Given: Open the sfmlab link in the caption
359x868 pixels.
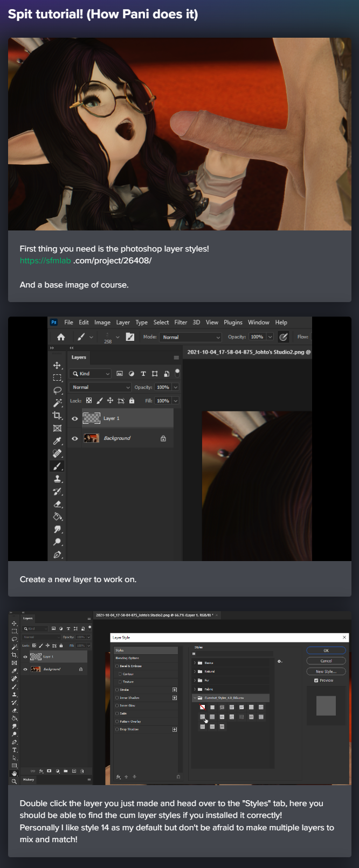Looking at the screenshot, I should pos(45,261).
